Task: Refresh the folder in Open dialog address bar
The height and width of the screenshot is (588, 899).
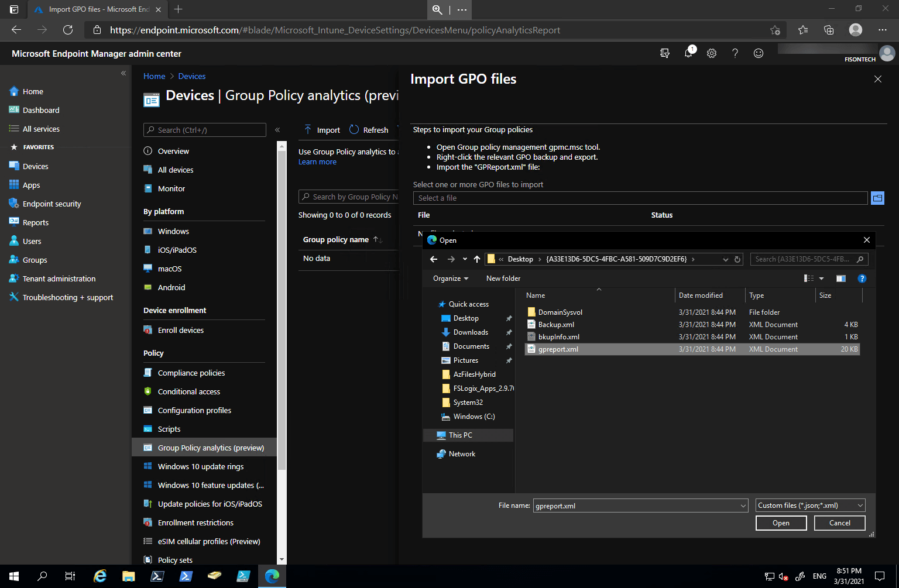Action: coord(737,259)
